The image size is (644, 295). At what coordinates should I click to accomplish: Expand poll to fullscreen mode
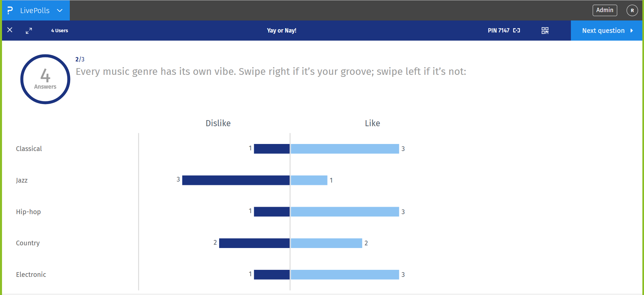click(29, 30)
